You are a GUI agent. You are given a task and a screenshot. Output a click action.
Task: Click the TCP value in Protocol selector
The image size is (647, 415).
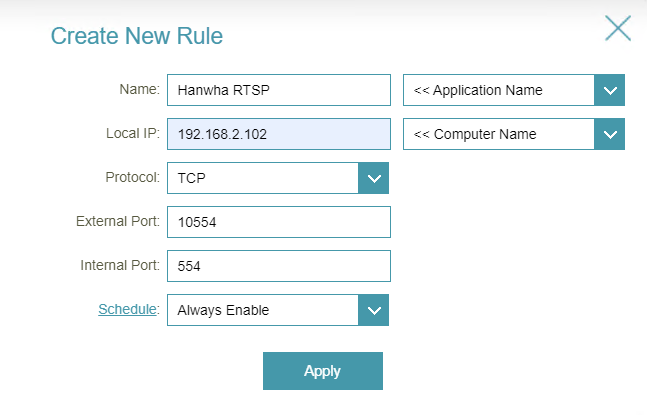[262, 178]
